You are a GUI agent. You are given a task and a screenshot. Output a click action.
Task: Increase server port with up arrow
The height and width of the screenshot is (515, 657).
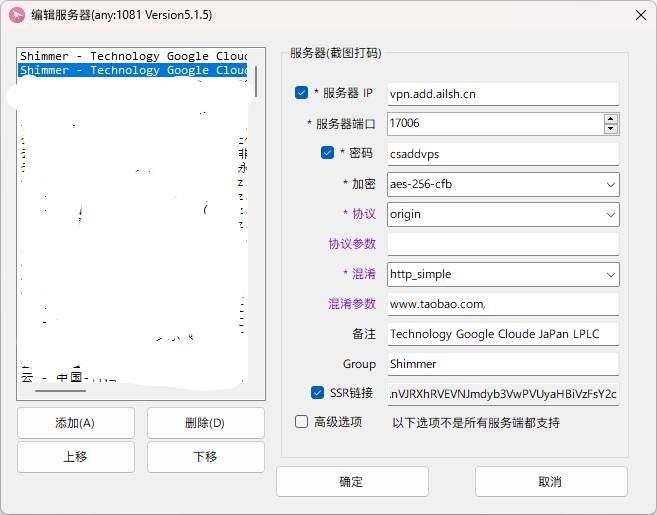(610, 118)
